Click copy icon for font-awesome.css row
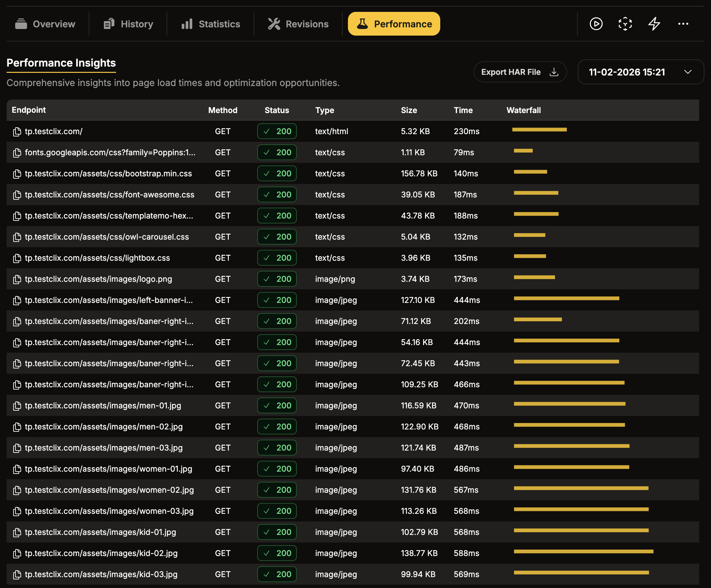This screenshot has height=588, width=711. (x=17, y=195)
